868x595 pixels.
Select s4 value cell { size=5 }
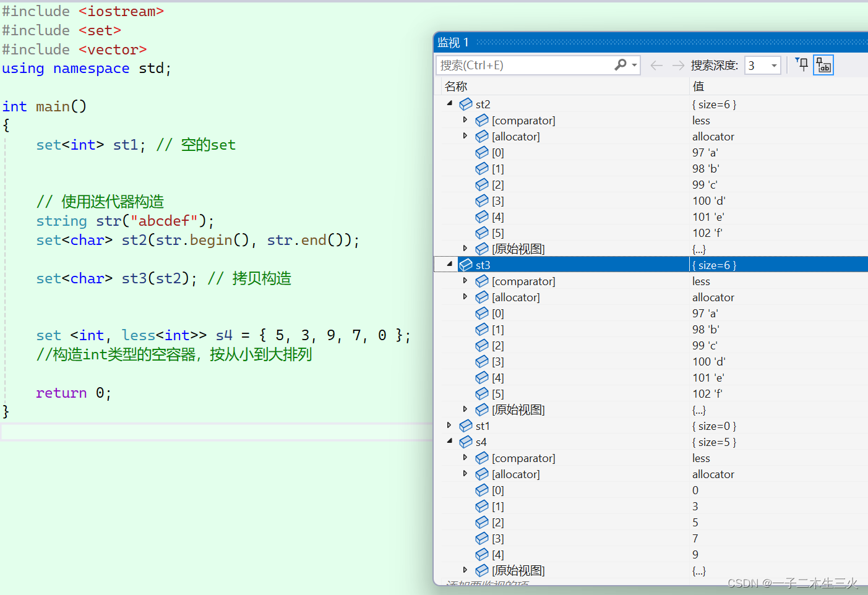[x=715, y=442]
